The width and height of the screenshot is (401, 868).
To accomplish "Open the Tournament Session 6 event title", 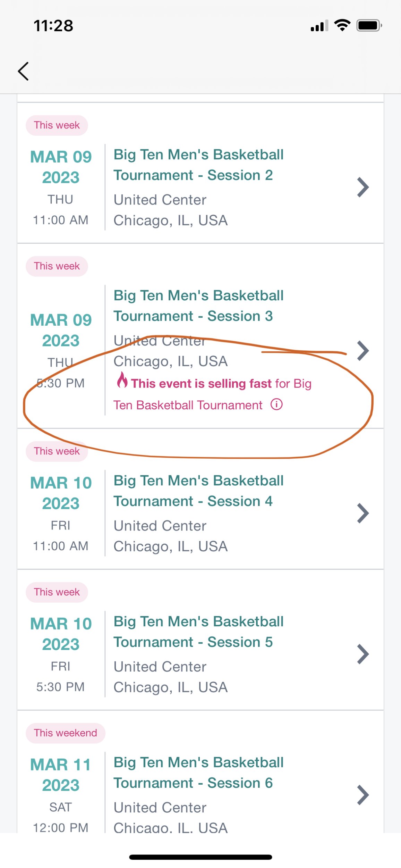I will [198, 773].
